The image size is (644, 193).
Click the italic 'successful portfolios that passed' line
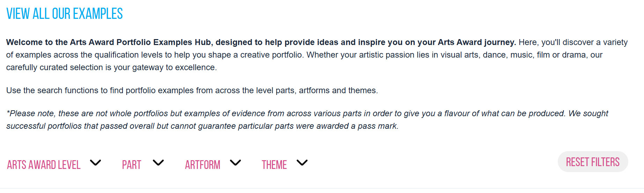click(202, 126)
